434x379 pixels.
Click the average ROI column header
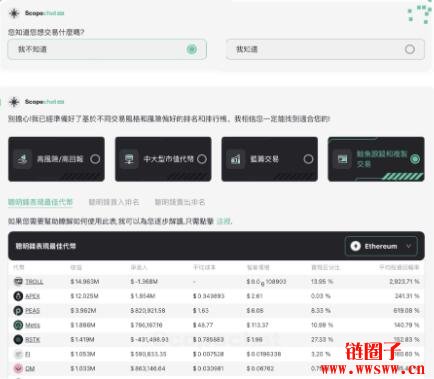(x=399, y=267)
